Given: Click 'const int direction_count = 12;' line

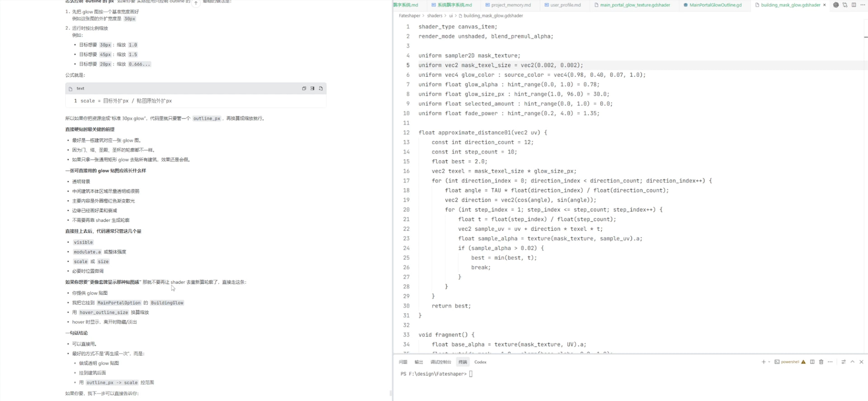Looking at the screenshot, I should (x=482, y=142).
